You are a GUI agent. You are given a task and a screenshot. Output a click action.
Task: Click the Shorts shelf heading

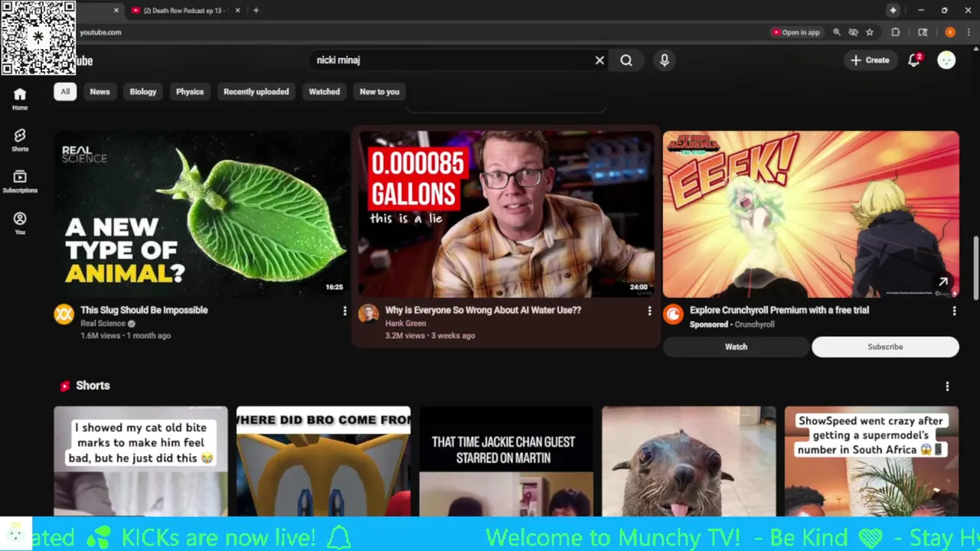click(x=93, y=386)
